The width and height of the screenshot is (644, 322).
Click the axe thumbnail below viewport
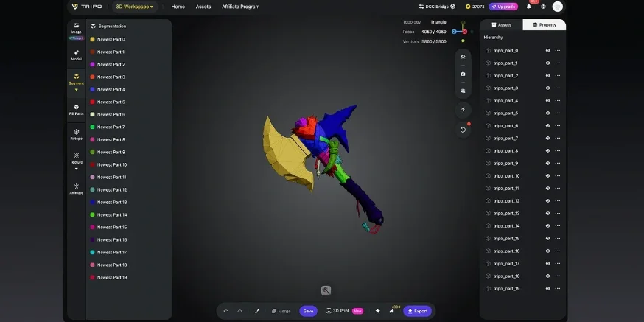click(326, 290)
